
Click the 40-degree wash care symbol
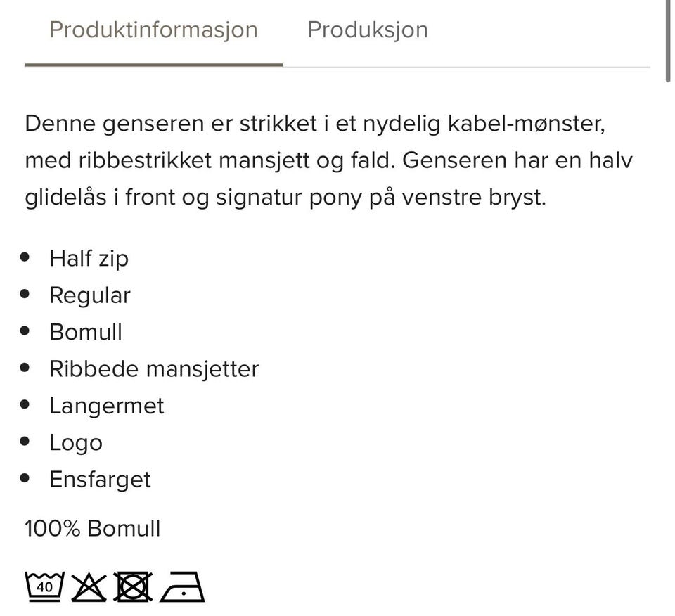44,586
